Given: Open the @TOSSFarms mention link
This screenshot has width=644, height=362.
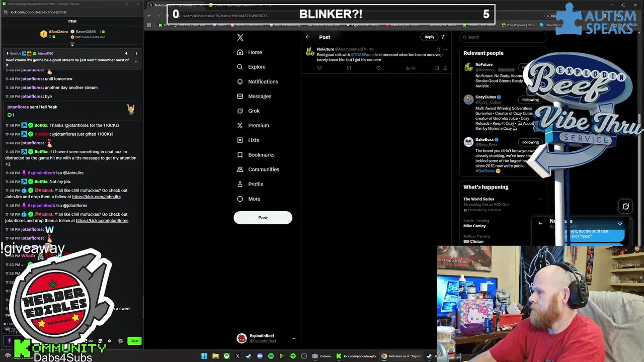Looking at the screenshot, I should (x=363, y=55).
